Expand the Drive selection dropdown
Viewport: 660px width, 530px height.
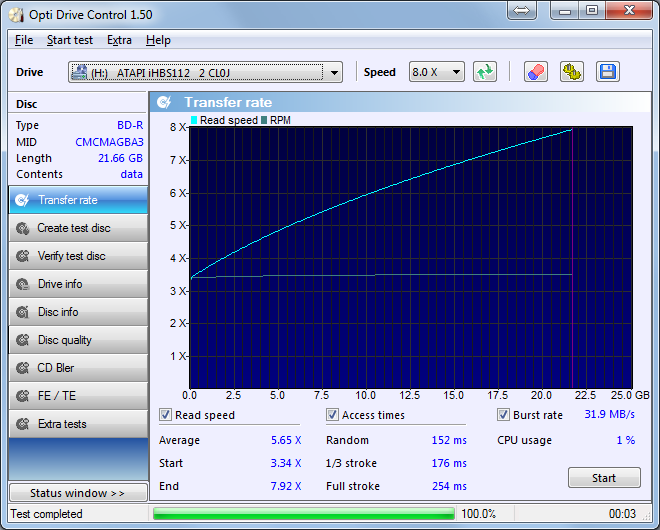[x=334, y=72]
